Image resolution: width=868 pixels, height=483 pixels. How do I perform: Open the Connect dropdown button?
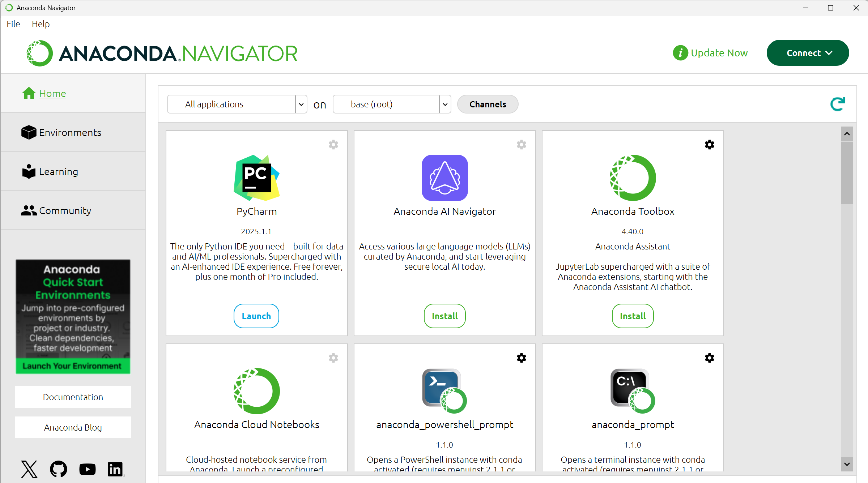(808, 53)
